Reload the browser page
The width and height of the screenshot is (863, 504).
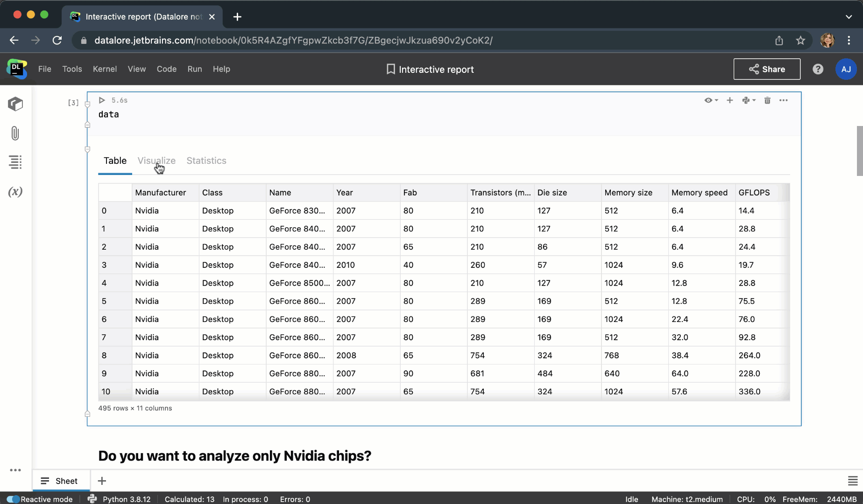(57, 41)
